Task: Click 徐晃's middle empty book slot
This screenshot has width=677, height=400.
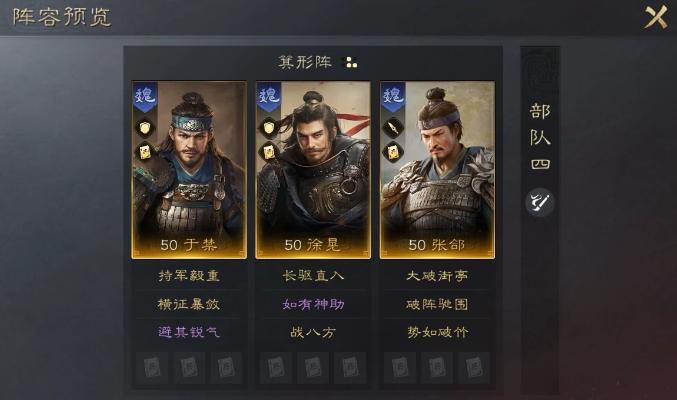Action: [313, 368]
